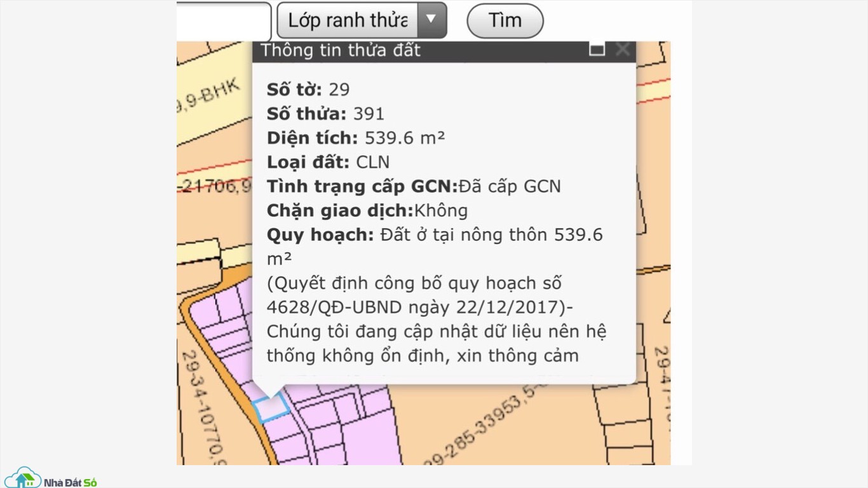Click the Loại đất: CLN line
This screenshot has width=868, height=488.
point(328,162)
